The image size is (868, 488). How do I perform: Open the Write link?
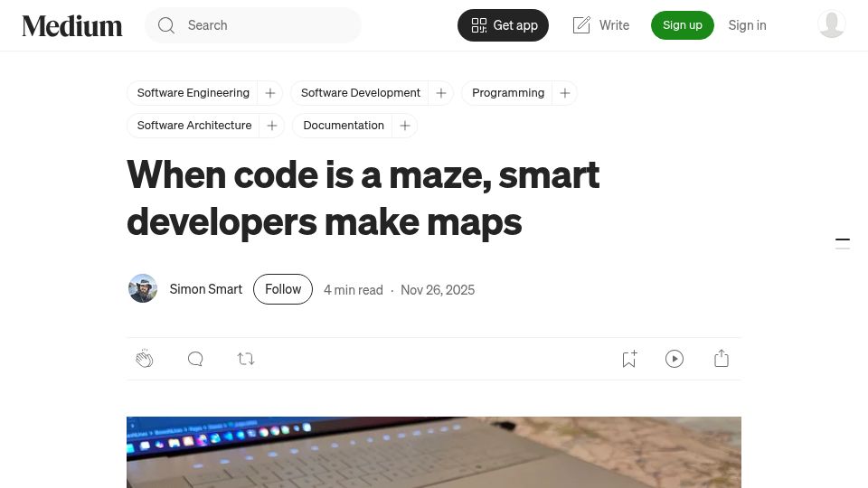tap(601, 25)
